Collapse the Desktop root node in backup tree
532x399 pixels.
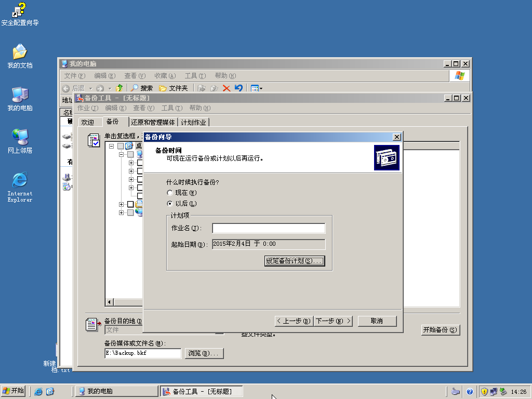click(111, 146)
